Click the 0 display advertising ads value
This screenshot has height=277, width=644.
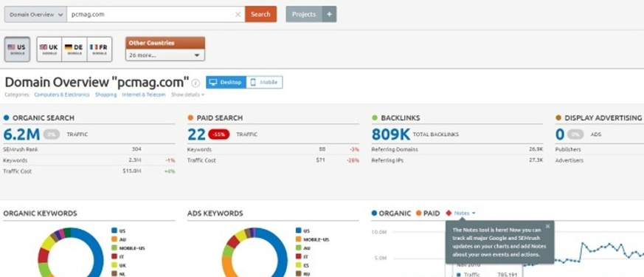coord(559,134)
